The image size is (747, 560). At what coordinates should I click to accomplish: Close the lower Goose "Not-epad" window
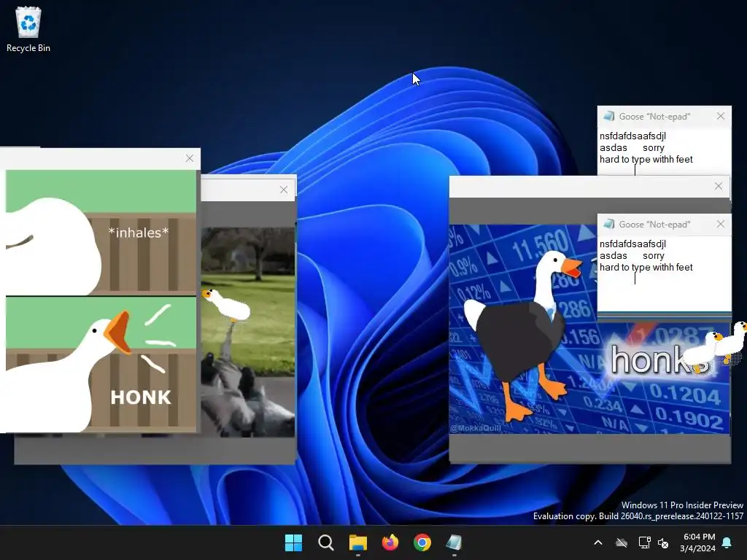pos(720,224)
